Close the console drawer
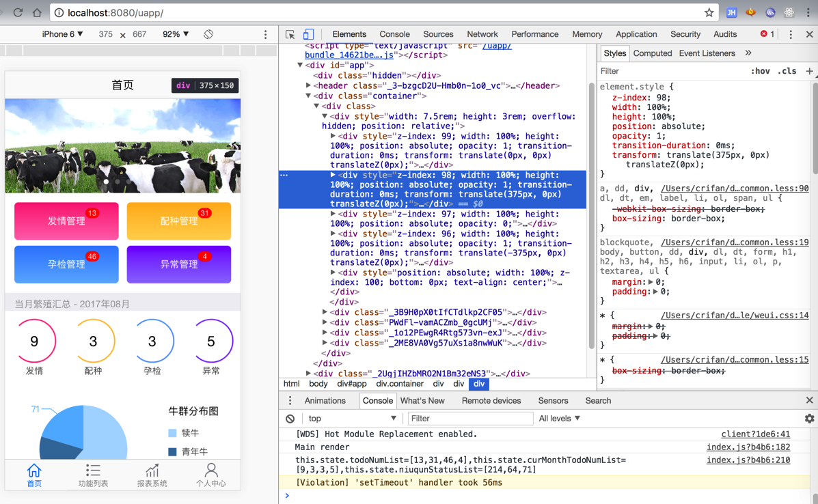Image resolution: width=818 pixels, height=504 pixels. (x=809, y=400)
